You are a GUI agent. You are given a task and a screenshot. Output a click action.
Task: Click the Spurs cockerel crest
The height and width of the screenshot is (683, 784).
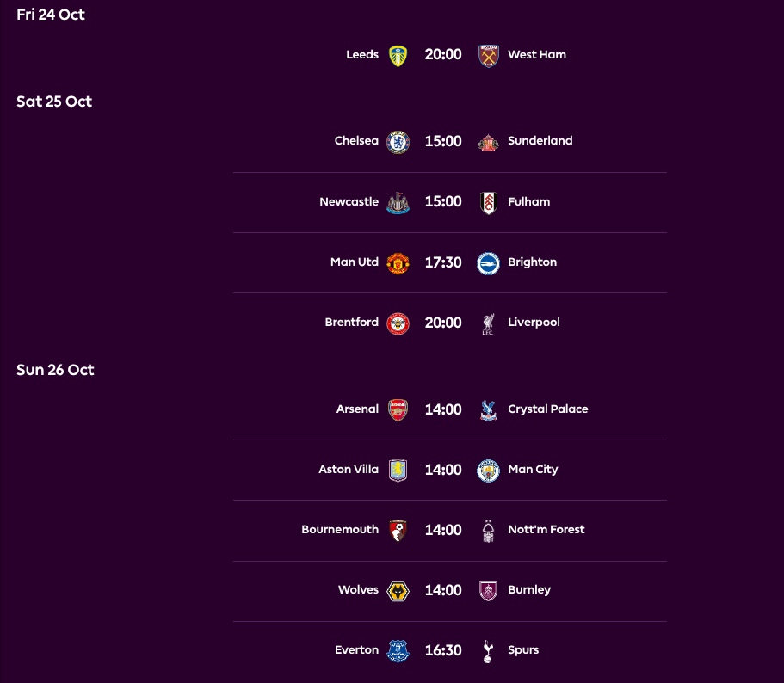(489, 650)
